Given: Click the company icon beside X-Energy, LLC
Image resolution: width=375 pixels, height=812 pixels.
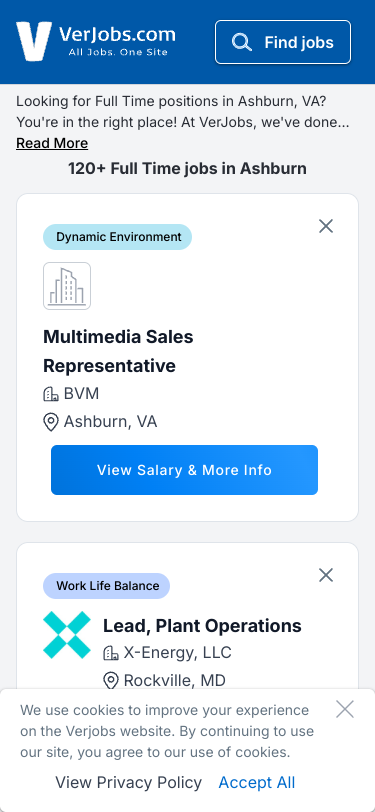Looking at the screenshot, I should [110, 652].
